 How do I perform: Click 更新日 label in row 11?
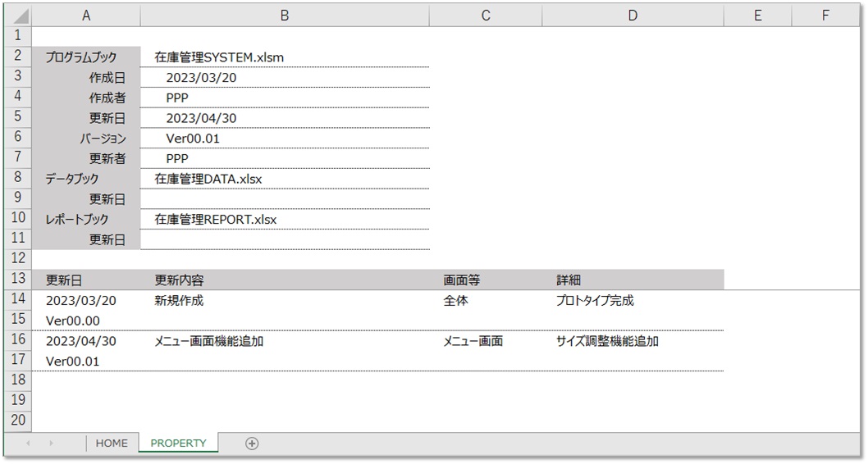[86, 239]
